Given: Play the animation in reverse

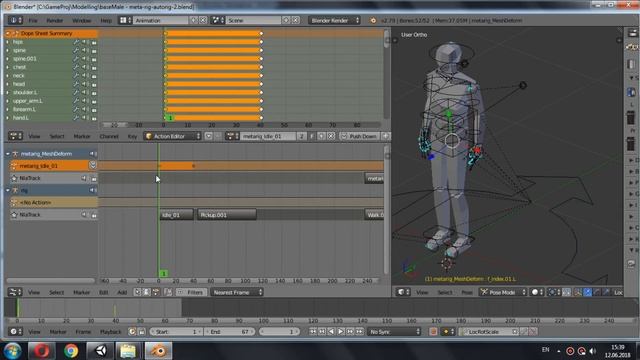Looking at the screenshot, I should coord(331,332).
